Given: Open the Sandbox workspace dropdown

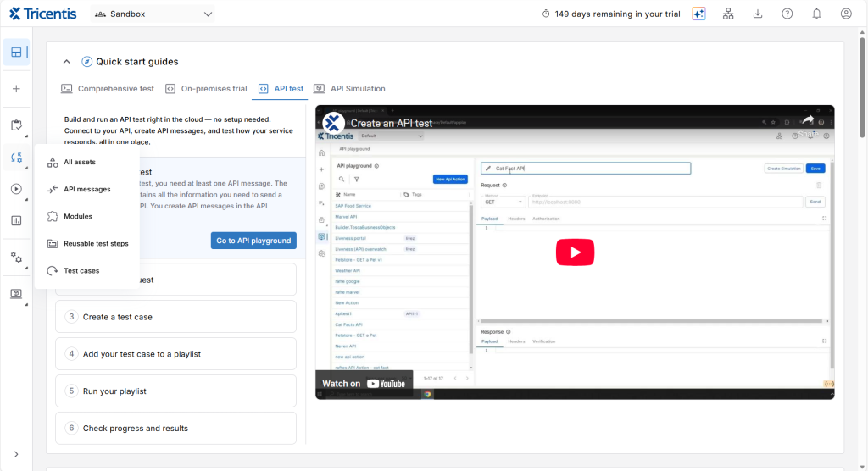Looking at the screenshot, I should tap(153, 14).
